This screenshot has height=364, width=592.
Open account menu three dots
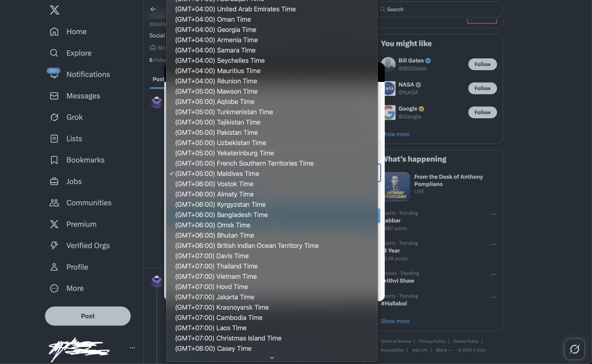pos(132,348)
